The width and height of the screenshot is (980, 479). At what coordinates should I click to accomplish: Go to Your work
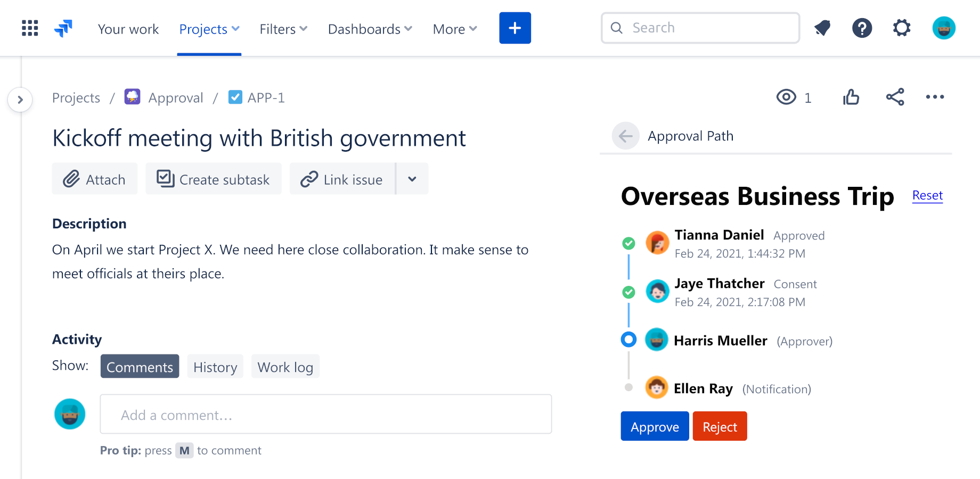tap(128, 29)
